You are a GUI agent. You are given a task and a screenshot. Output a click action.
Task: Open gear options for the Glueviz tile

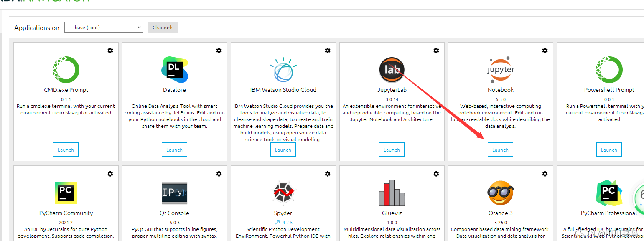click(x=436, y=174)
